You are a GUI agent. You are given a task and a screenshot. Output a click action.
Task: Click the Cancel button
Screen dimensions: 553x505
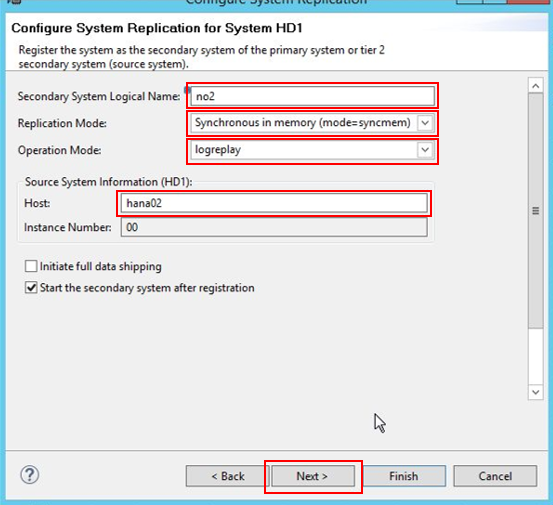tap(495, 476)
